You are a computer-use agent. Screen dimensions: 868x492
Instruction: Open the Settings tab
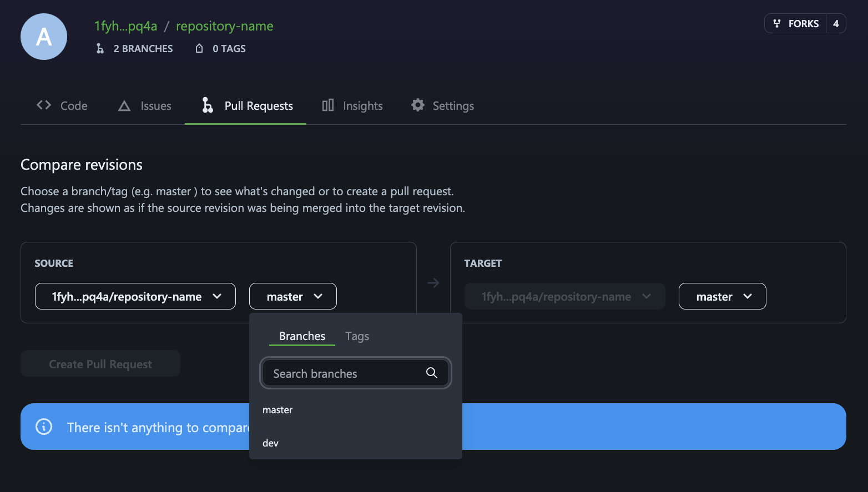coord(443,105)
